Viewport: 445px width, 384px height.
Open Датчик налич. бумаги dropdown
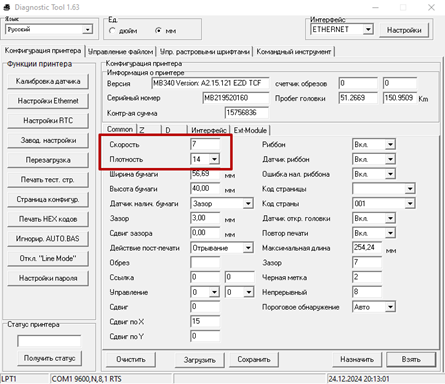[248, 203]
